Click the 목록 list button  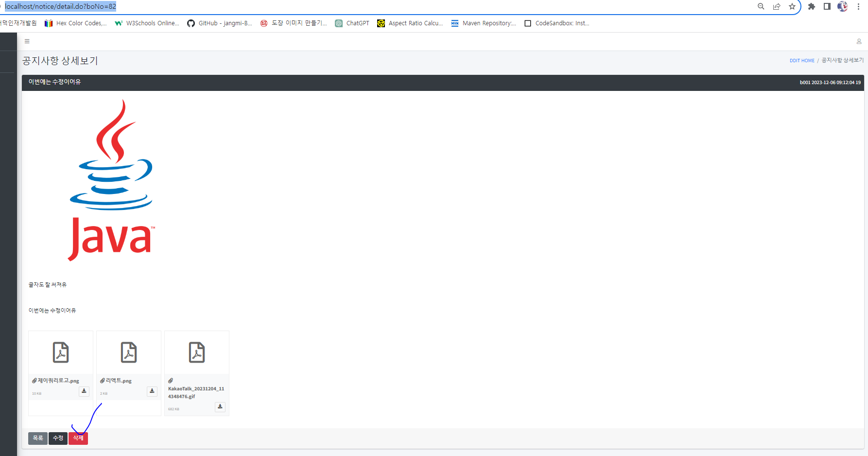[38, 438]
